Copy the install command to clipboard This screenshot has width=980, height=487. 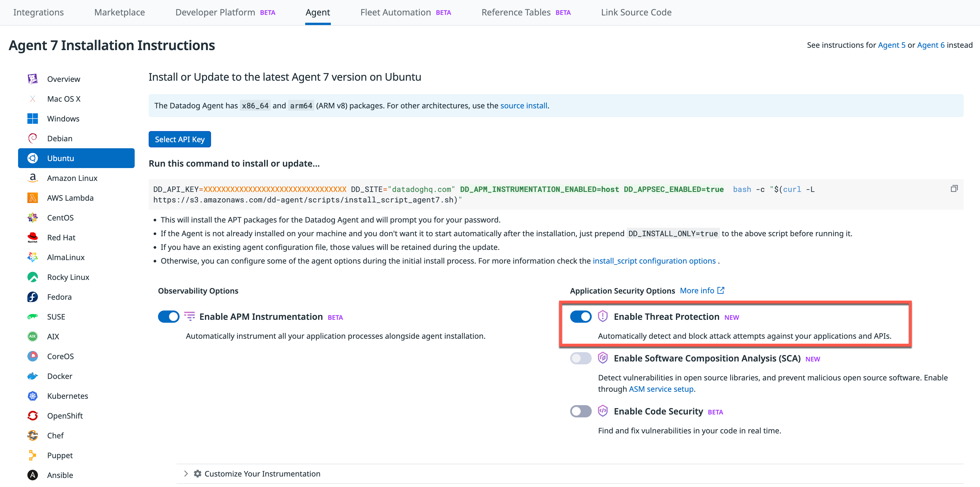pyautogui.click(x=954, y=188)
